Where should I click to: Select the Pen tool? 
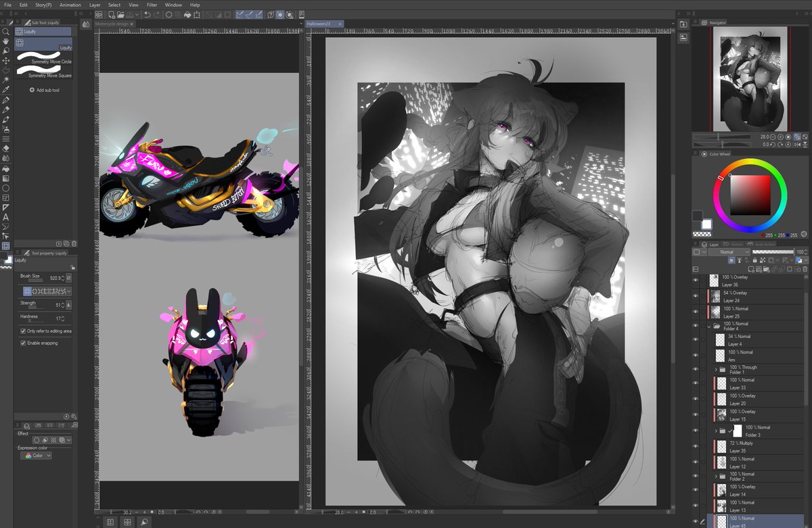[6, 99]
